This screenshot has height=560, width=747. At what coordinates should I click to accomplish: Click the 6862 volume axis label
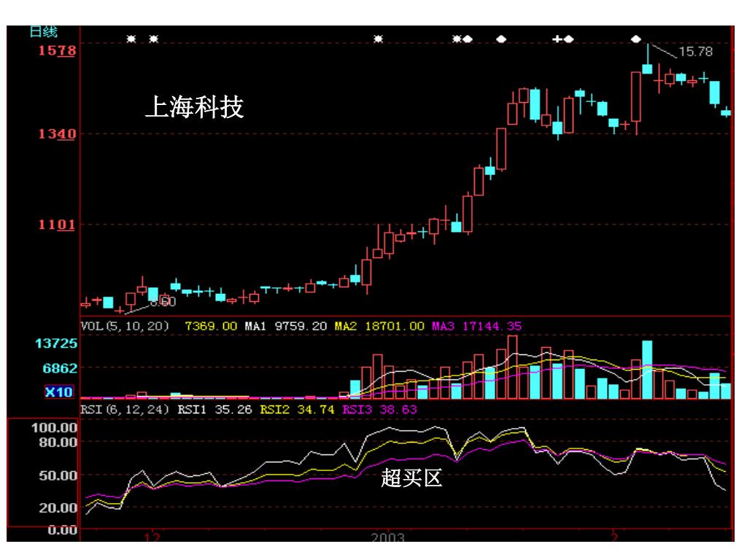click(60, 368)
